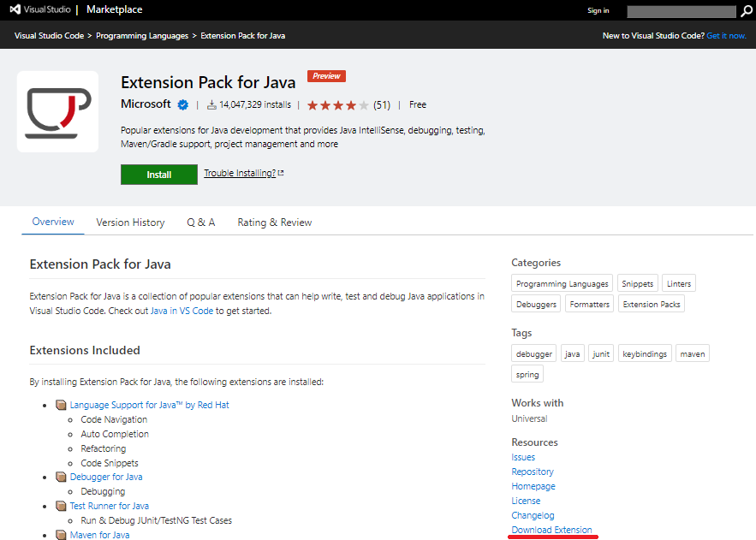Open the Homepage resource link
Image resolution: width=756 pixels, height=540 pixels.
(x=533, y=486)
